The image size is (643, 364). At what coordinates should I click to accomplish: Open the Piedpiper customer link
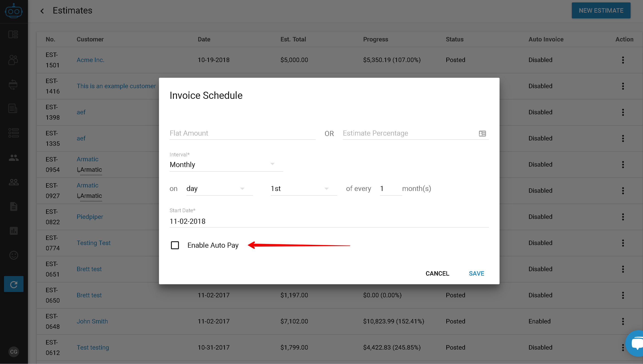(x=90, y=217)
